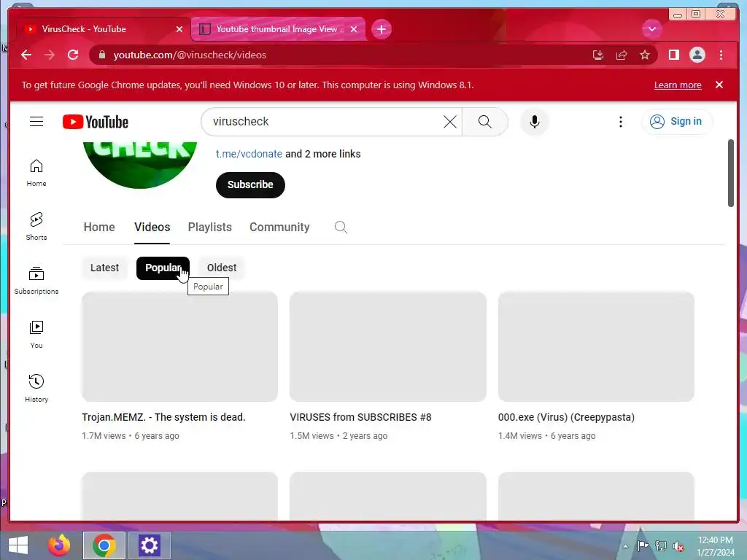The width and height of the screenshot is (747, 560).
Task: Sort videos by Latest
Action: 104,268
